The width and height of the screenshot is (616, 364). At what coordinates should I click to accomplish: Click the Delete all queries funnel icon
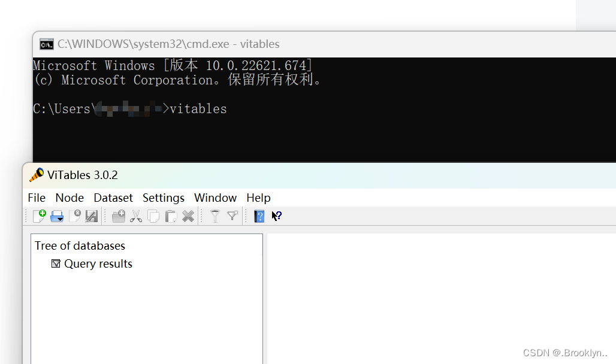(232, 216)
